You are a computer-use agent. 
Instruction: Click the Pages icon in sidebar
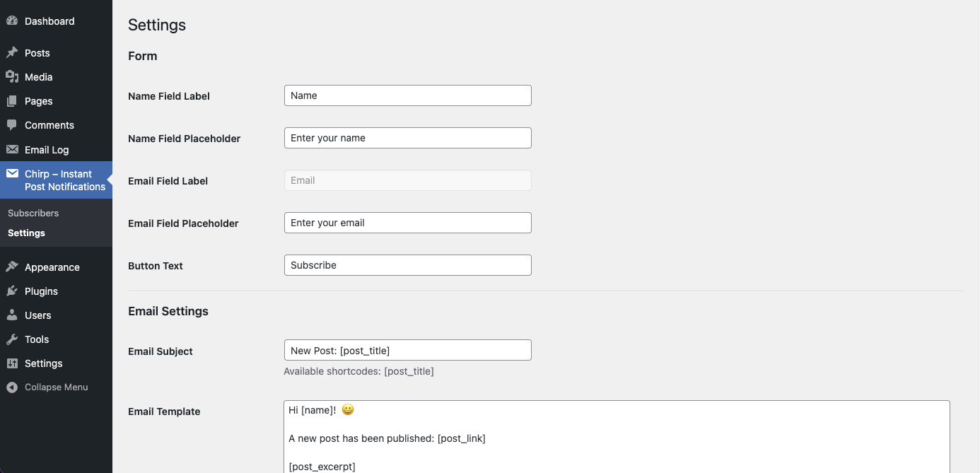click(12, 101)
